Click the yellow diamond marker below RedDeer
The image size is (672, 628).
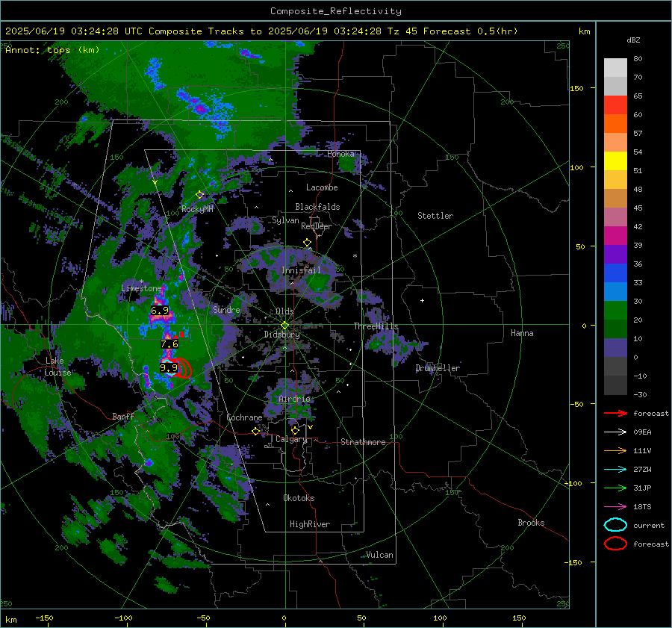tap(307, 243)
